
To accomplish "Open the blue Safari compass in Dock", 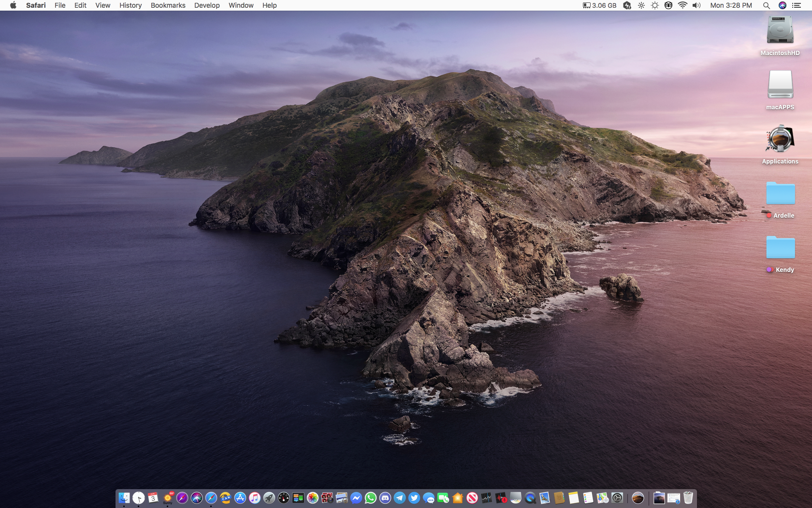I will coord(211,498).
